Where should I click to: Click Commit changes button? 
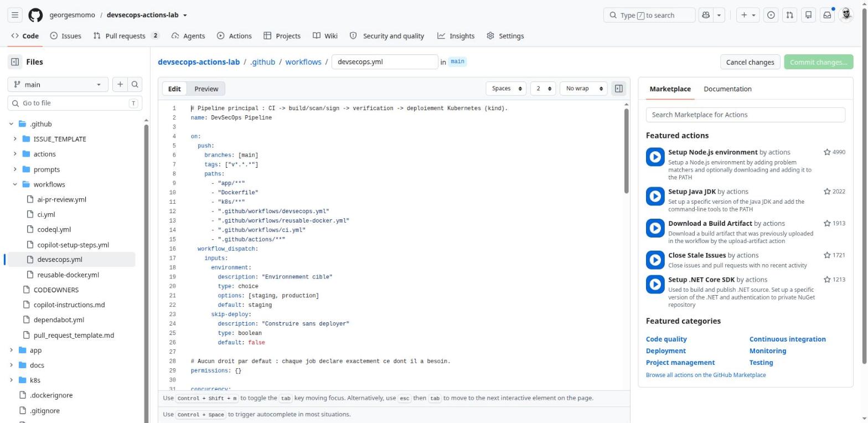point(818,62)
